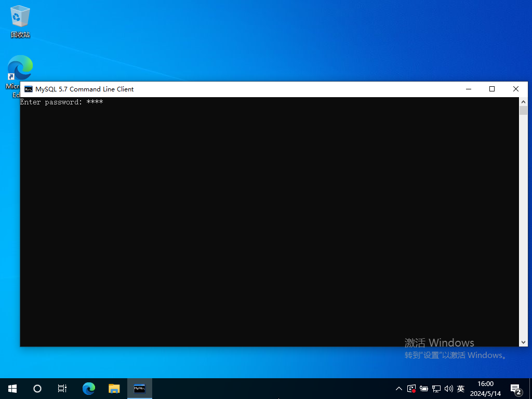Click the Cortana circle on the taskbar
532x399 pixels.
pos(37,388)
